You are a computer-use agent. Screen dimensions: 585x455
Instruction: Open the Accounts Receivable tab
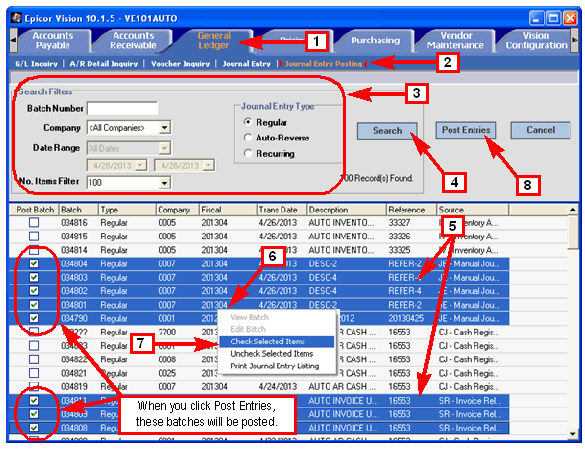tap(133, 40)
